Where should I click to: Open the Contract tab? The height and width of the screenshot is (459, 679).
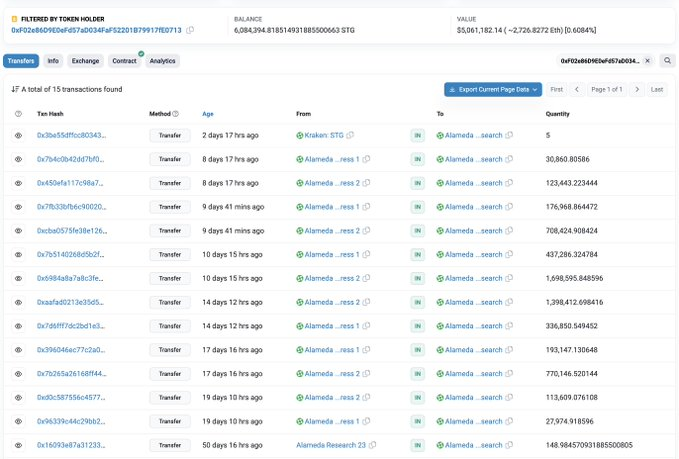tap(124, 61)
